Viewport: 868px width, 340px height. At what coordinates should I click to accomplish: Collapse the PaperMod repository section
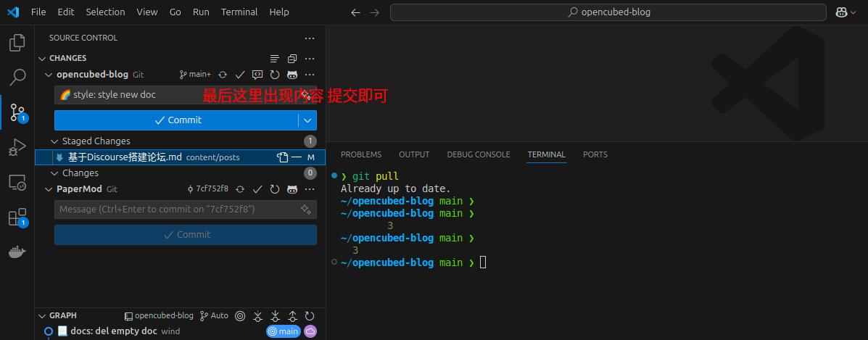coord(49,189)
